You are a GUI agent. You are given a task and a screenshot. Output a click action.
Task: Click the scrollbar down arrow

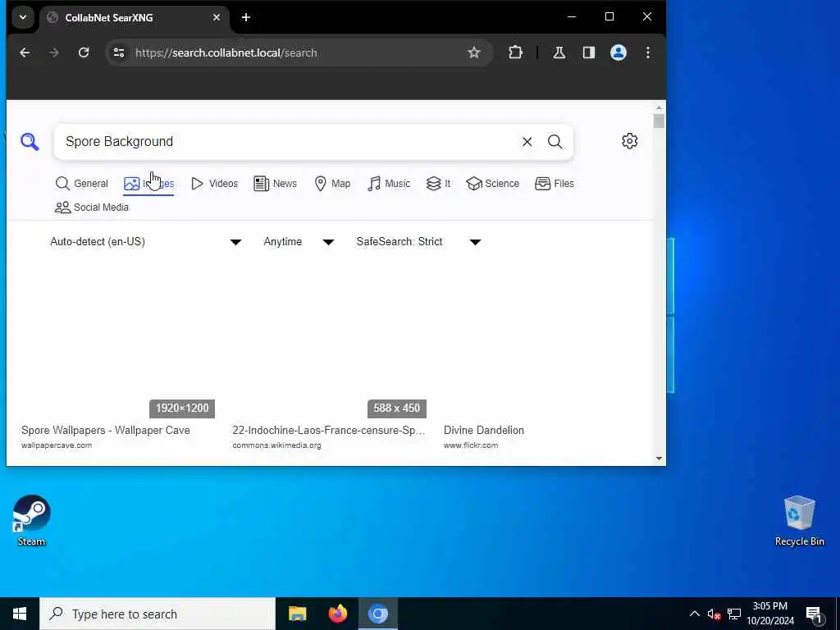point(659,459)
